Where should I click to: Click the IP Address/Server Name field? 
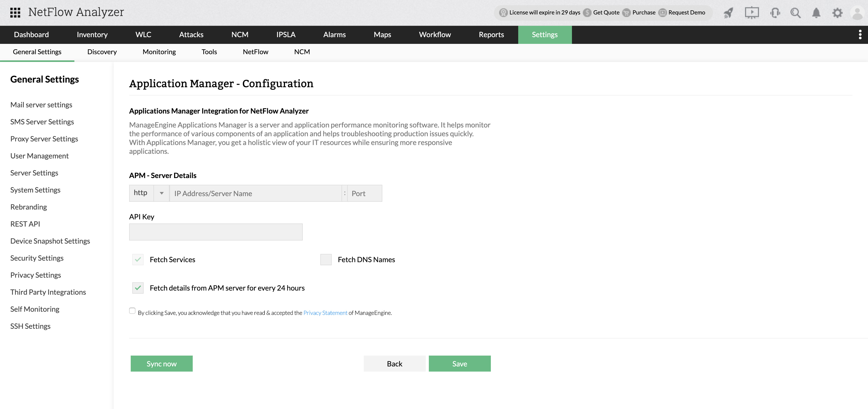pos(255,194)
